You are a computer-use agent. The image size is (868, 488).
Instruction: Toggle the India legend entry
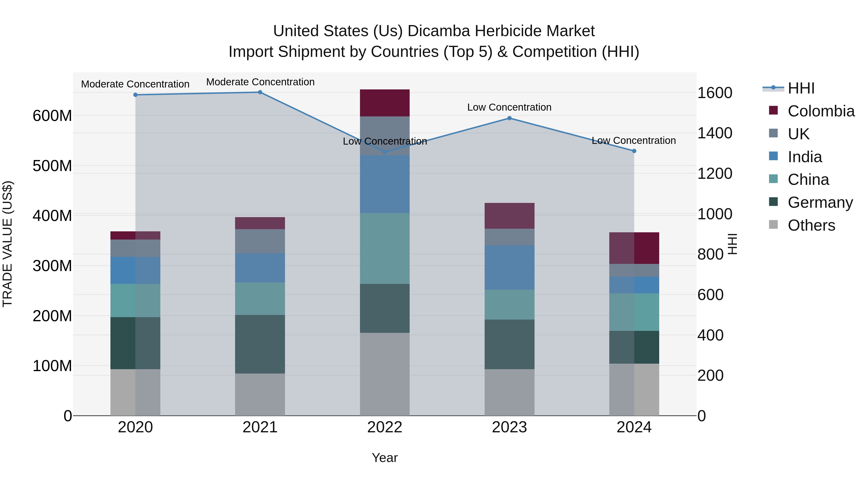tap(795, 157)
